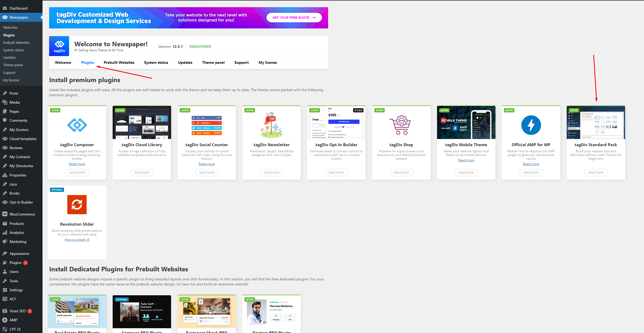Click the Plugins plug icon in sidebar

pos(5,263)
